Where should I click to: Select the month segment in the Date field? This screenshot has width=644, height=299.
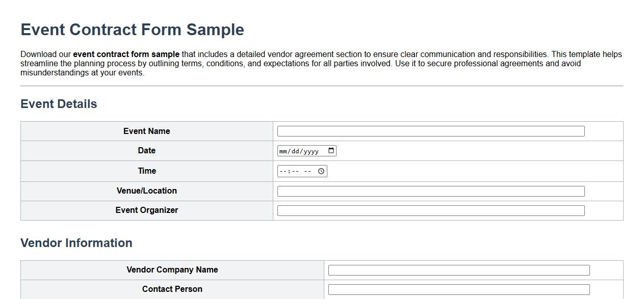(x=284, y=150)
